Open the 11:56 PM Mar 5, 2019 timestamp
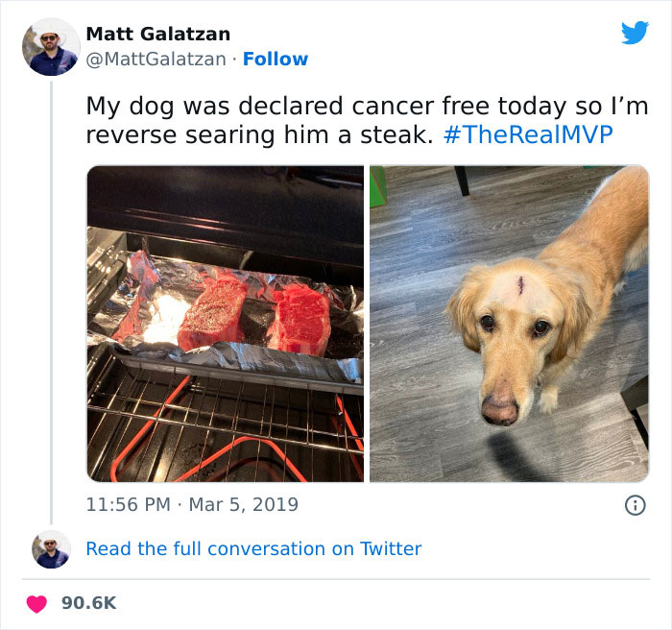Viewport: 672px width, 630px height. [192, 505]
